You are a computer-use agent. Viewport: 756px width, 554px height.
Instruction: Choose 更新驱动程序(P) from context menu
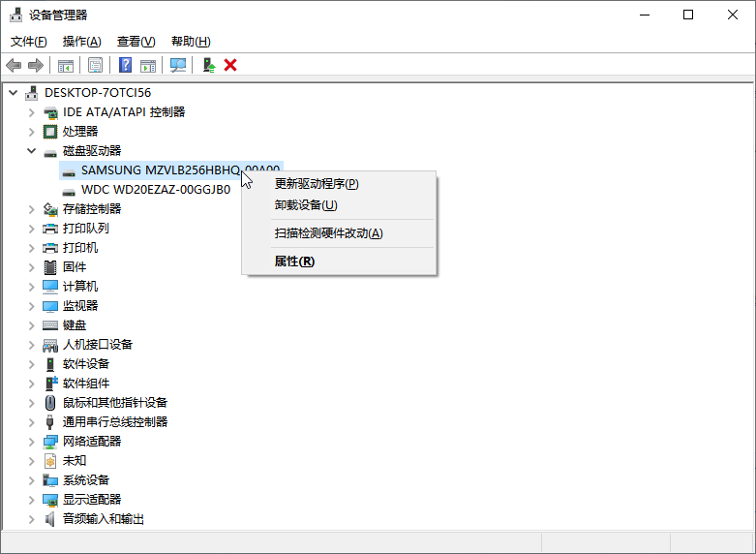pyautogui.click(x=339, y=184)
